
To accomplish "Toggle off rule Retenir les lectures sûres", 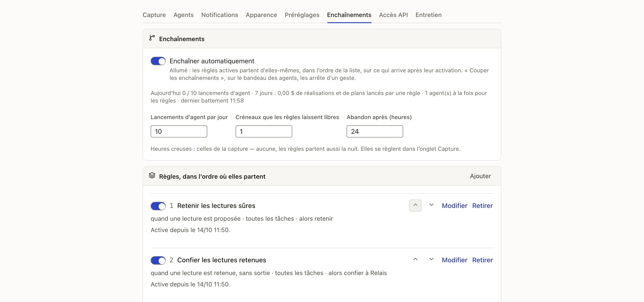I will tap(158, 206).
